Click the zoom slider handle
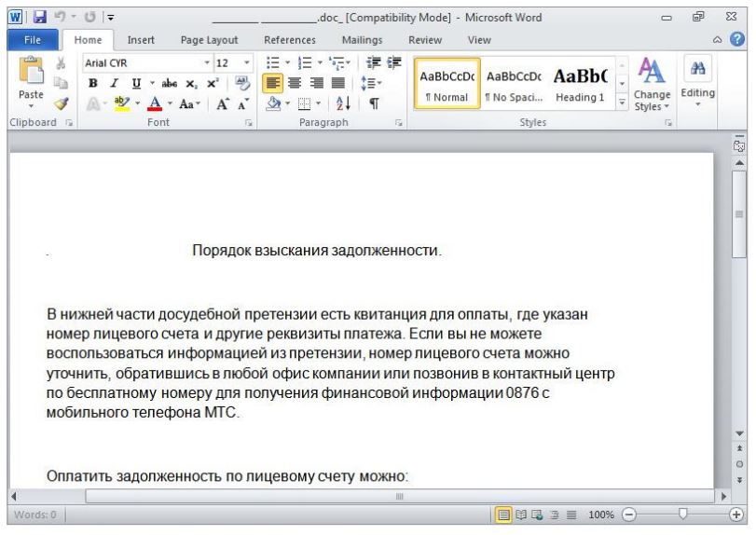The width and height of the screenshot is (756, 535). 683,514
